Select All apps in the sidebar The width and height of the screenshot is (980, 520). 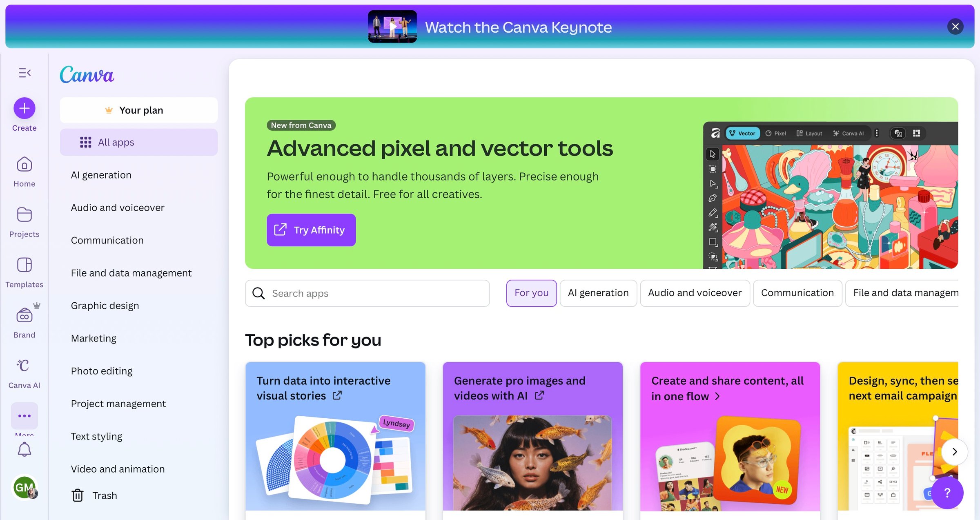click(138, 142)
